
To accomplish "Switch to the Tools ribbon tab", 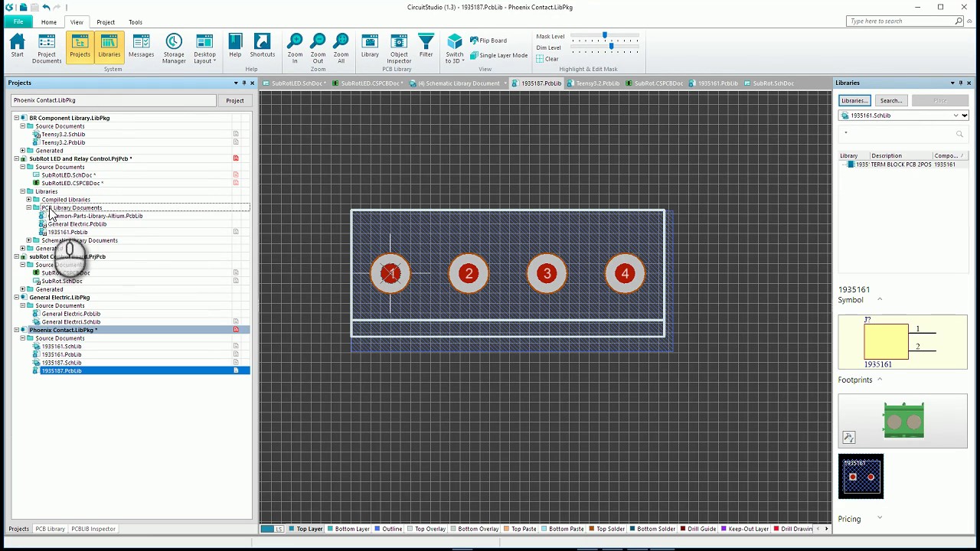I will [136, 22].
